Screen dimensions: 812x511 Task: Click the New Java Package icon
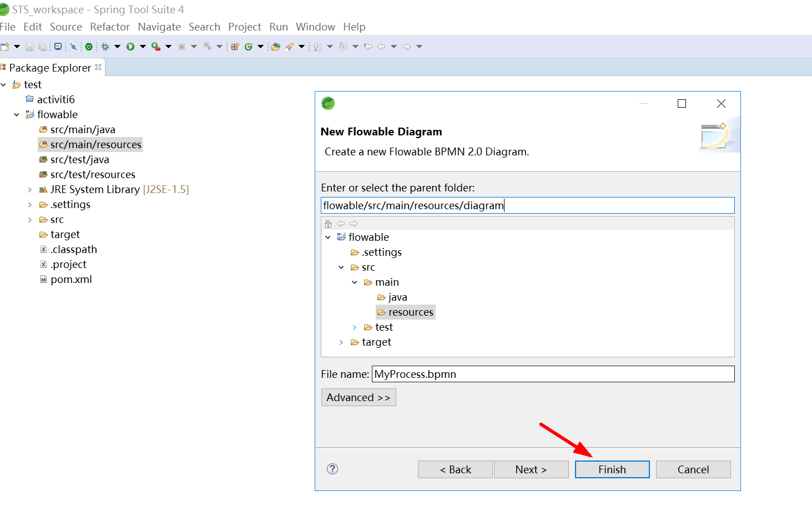tap(235, 47)
